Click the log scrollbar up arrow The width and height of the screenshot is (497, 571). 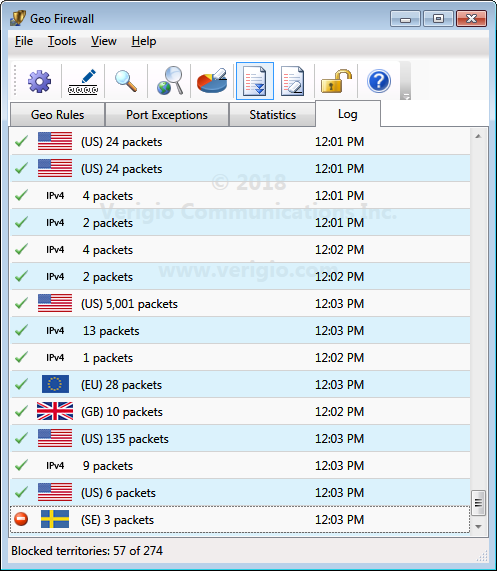pos(478,136)
